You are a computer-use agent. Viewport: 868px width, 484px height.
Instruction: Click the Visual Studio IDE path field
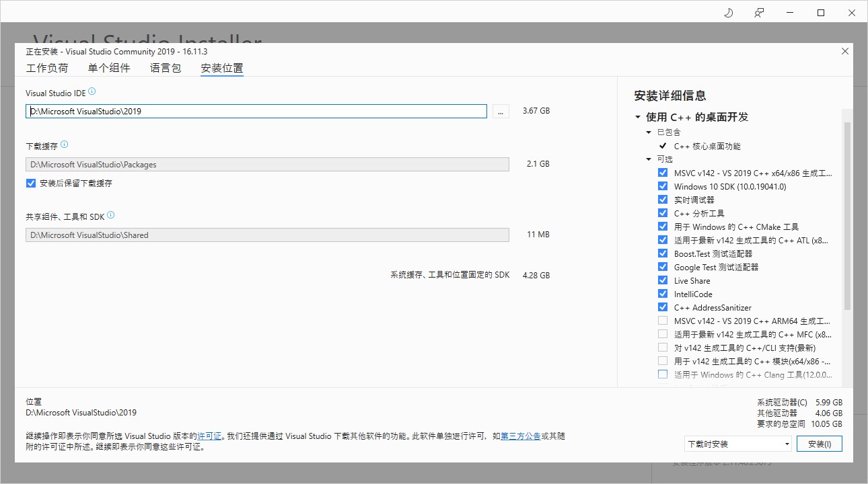click(256, 112)
